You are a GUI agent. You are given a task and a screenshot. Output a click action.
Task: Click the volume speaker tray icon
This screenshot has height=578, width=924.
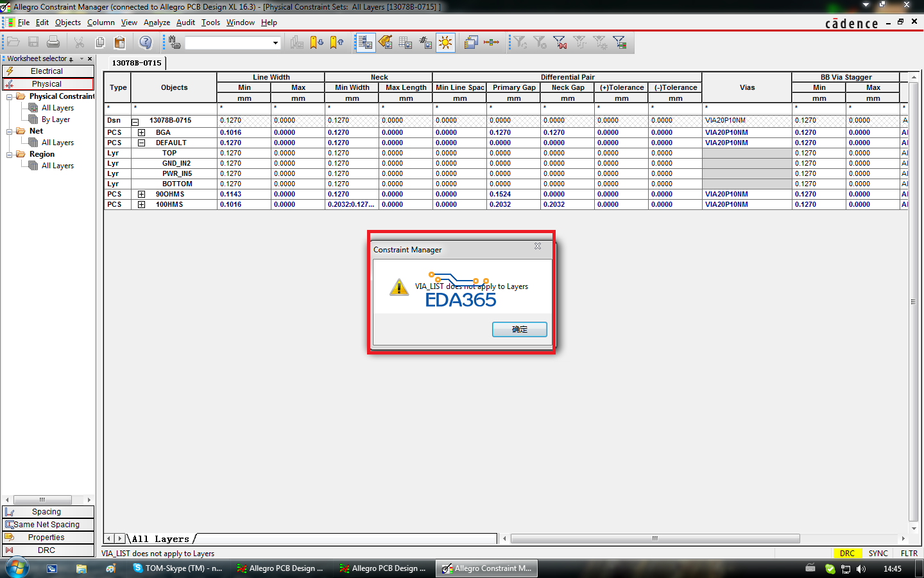861,569
